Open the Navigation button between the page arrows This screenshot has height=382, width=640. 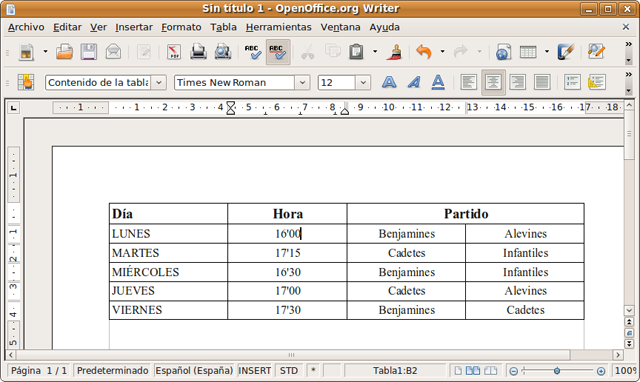click(x=629, y=333)
